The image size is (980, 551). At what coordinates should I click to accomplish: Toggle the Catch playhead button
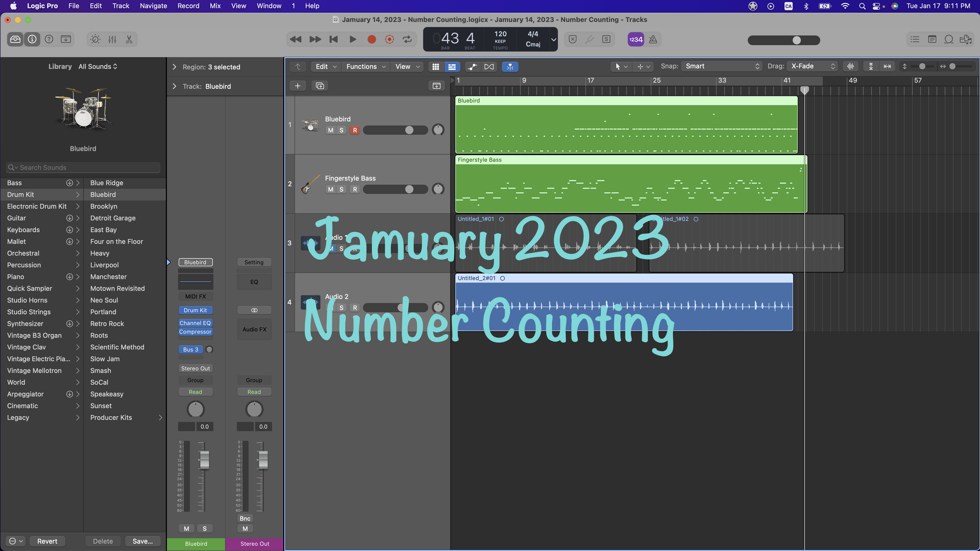tap(510, 67)
